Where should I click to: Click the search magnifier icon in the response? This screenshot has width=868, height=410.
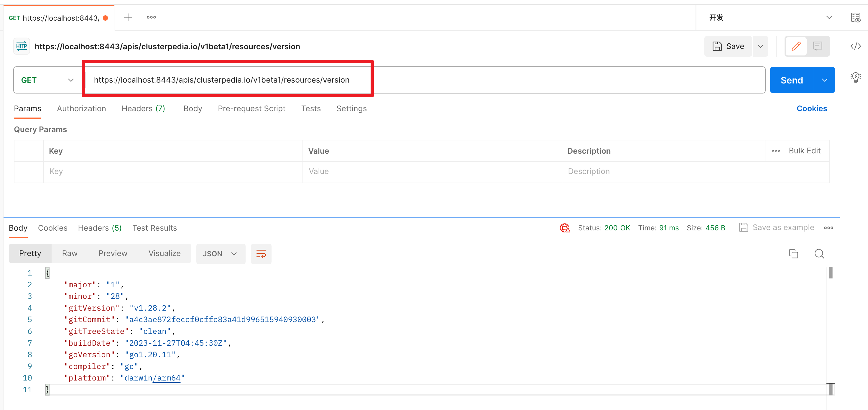point(819,254)
